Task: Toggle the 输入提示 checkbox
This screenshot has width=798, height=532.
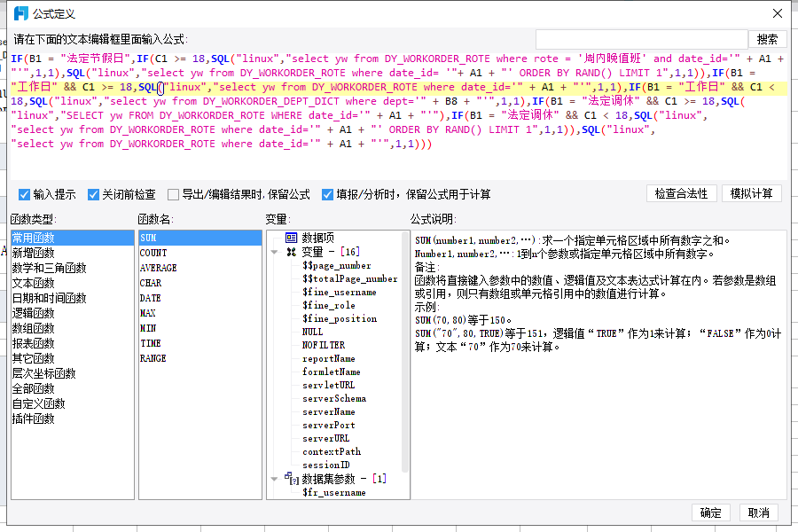Action: [x=24, y=194]
